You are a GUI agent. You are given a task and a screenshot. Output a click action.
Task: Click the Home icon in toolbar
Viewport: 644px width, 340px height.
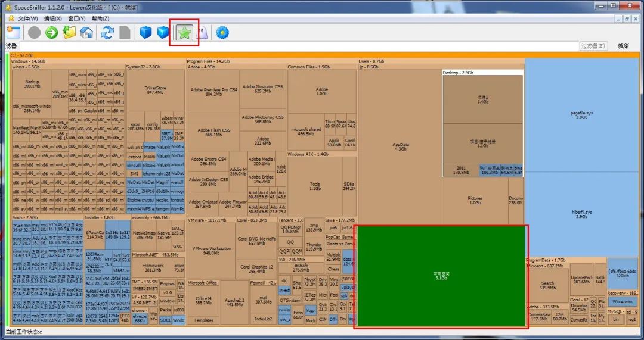tap(86, 33)
